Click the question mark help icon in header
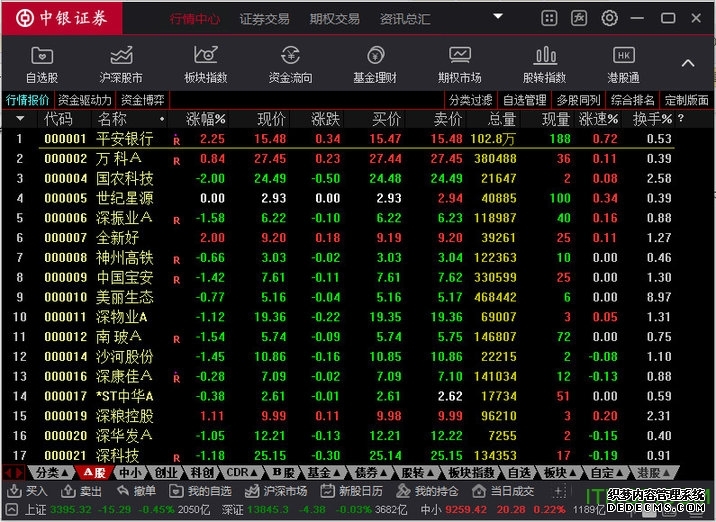Viewport: 716px width, 522px height. tap(681, 119)
